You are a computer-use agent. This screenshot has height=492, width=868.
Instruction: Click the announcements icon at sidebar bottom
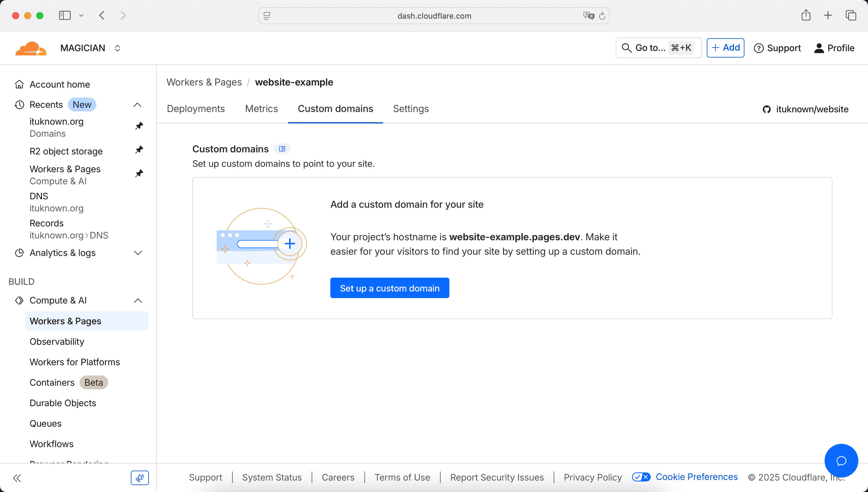click(x=140, y=478)
